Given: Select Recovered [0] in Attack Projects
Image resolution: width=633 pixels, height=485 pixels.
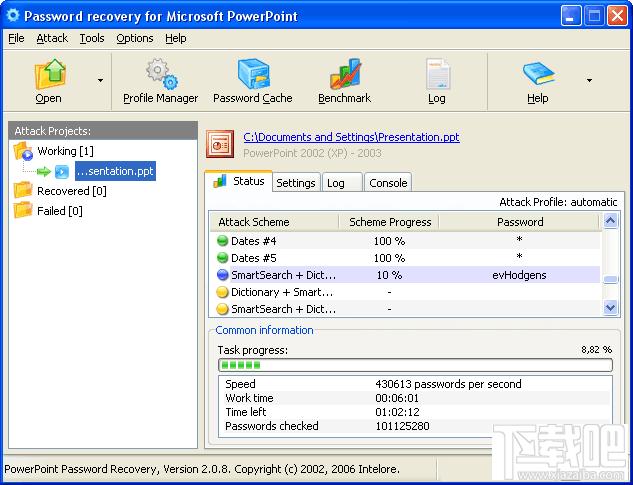Looking at the screenshot, I should point(72,191).
